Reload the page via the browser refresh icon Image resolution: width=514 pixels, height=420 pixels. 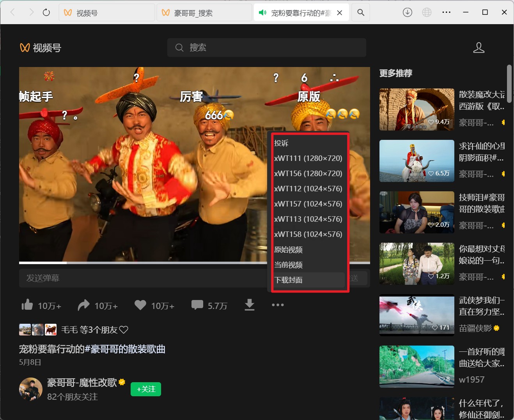click(46, 12)
